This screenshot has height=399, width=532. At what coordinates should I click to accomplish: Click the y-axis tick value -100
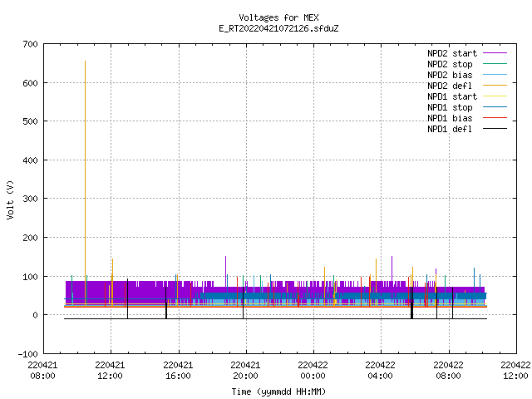click(x=27, y=354)
